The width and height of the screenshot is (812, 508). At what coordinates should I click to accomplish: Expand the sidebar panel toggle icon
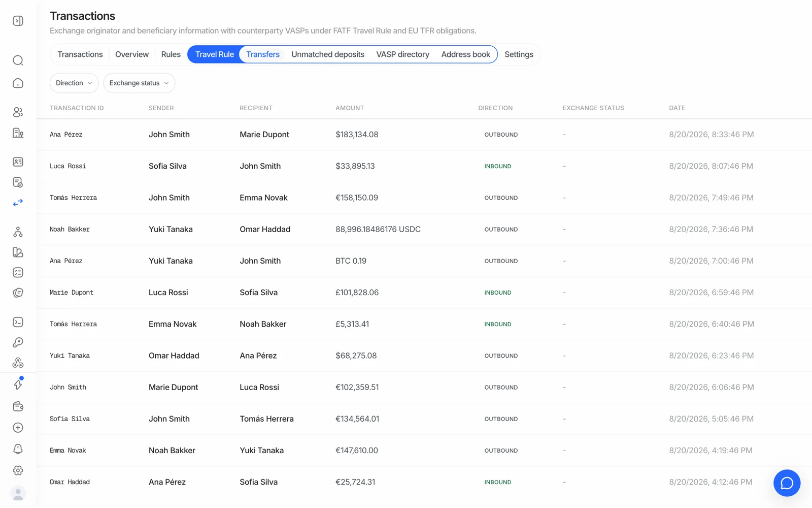click(x=18, y=21)
